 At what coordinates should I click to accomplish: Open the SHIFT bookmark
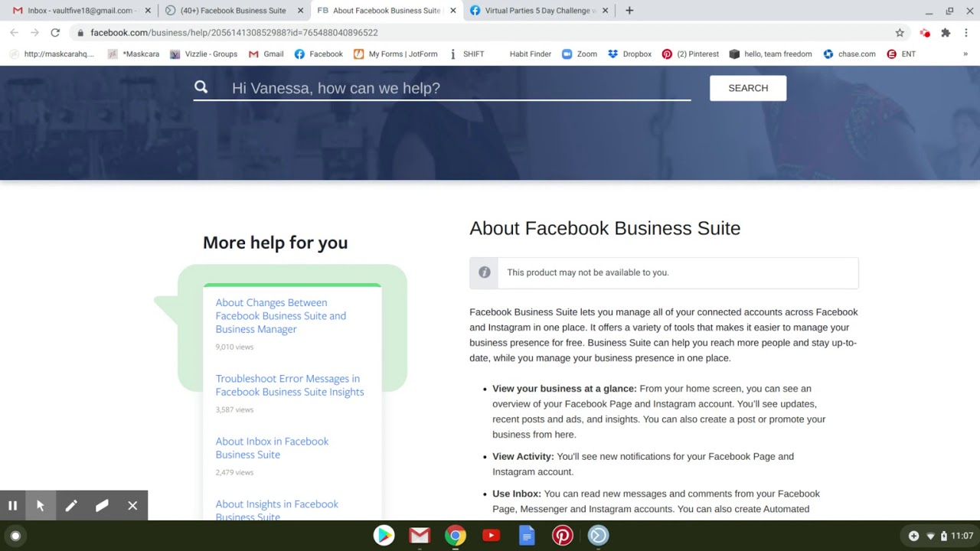pos(466,54)
